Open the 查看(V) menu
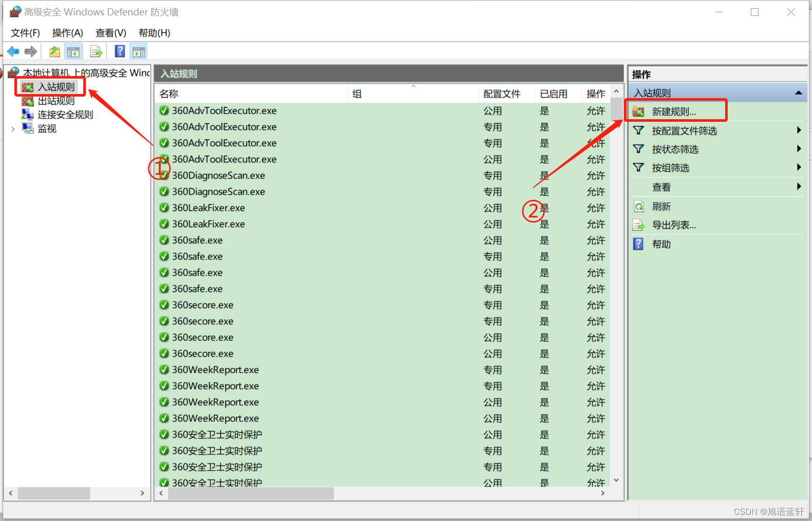 tap(110, 33)
